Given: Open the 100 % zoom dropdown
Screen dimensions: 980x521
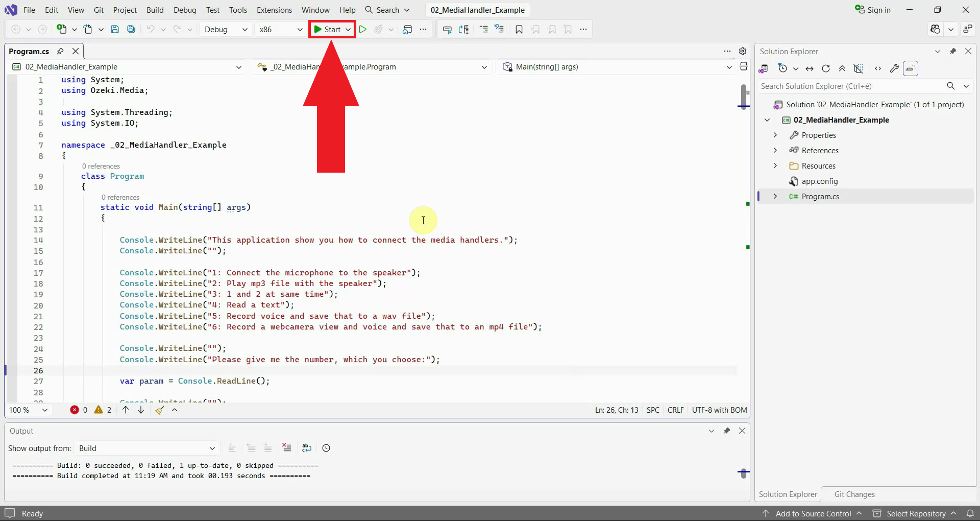Looking at the screenshot, I should tap(28, 410).
